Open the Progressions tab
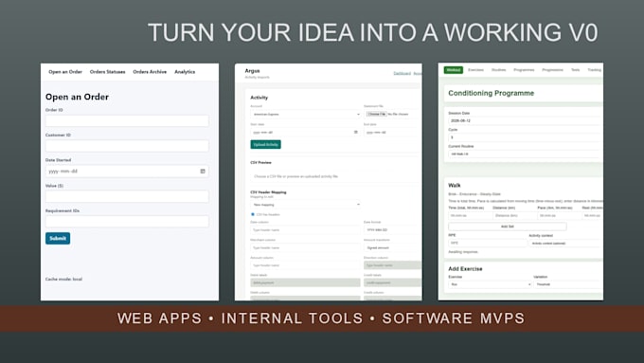The image size is (644, 363). pos(552,70)
